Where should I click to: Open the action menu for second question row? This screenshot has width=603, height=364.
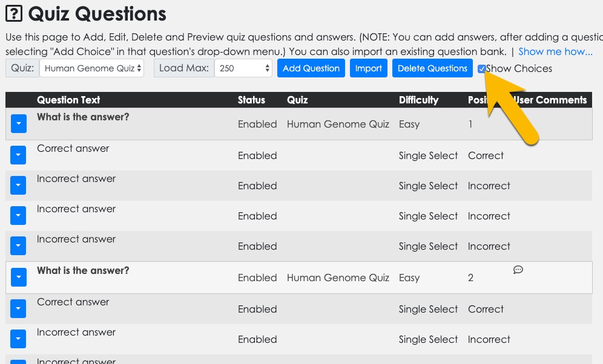pos(18,277)
